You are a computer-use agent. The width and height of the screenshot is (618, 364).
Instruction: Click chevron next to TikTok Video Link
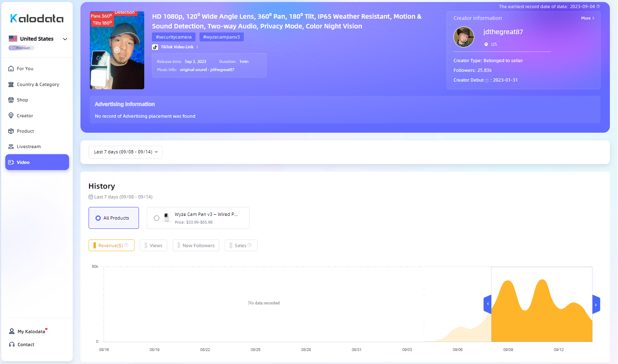tap(197, 47)
